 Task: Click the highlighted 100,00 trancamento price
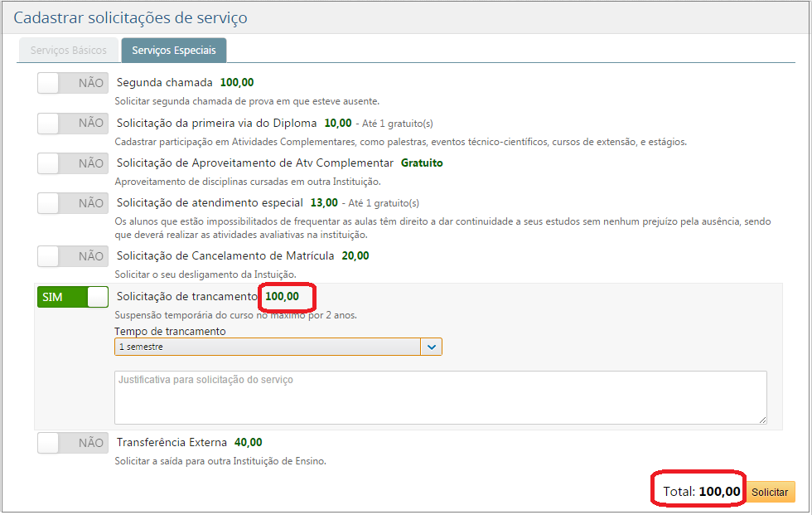click(x=283, y=294)
